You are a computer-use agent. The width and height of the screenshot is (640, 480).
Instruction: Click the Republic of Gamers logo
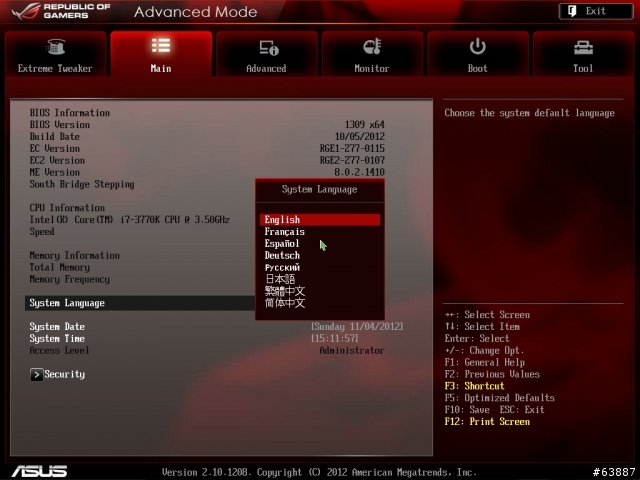point(61,11)
